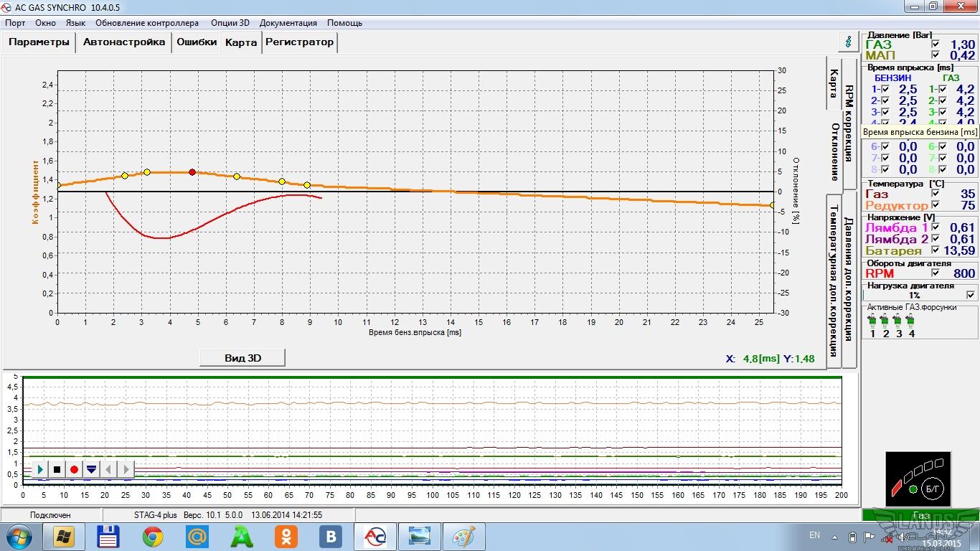Screen dimensions: 980x551
Task: Toggle the Батарея voltage checkbox
Action: 935,250
